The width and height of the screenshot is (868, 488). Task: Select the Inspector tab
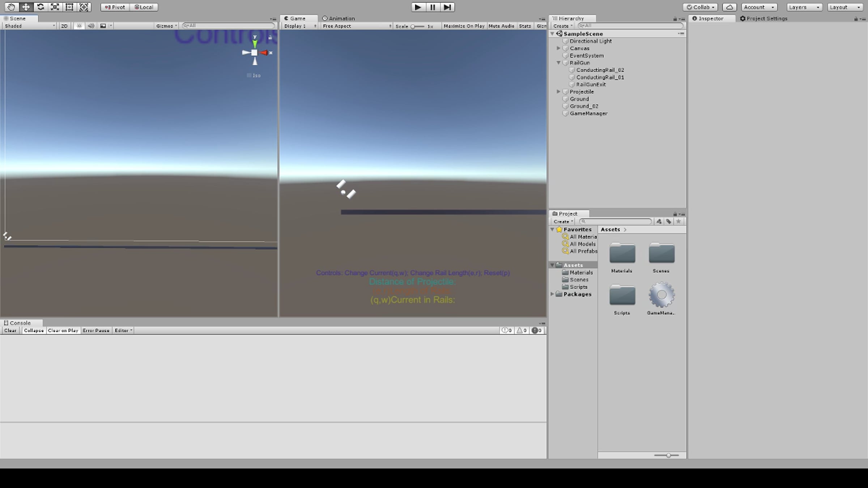[711, 18]
